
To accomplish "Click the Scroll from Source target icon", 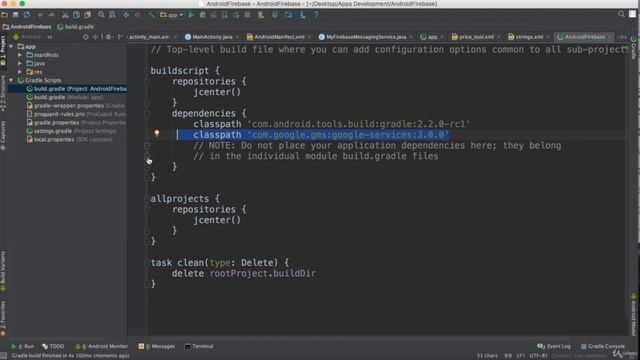I will pos(85,37).
